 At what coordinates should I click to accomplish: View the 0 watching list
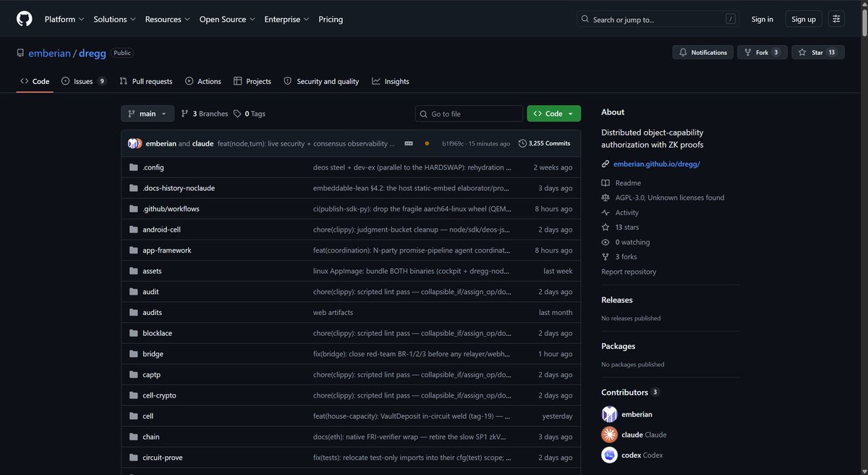pyautogui.click(x=626, y=243)
